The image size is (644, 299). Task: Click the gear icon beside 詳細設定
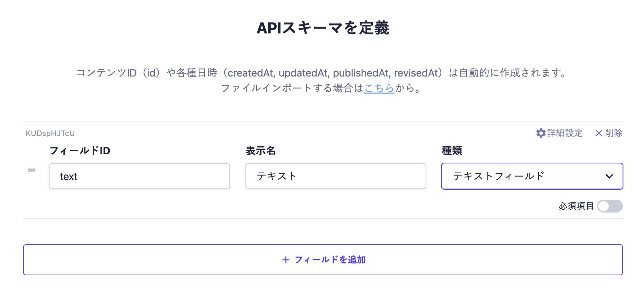[541, 133]
